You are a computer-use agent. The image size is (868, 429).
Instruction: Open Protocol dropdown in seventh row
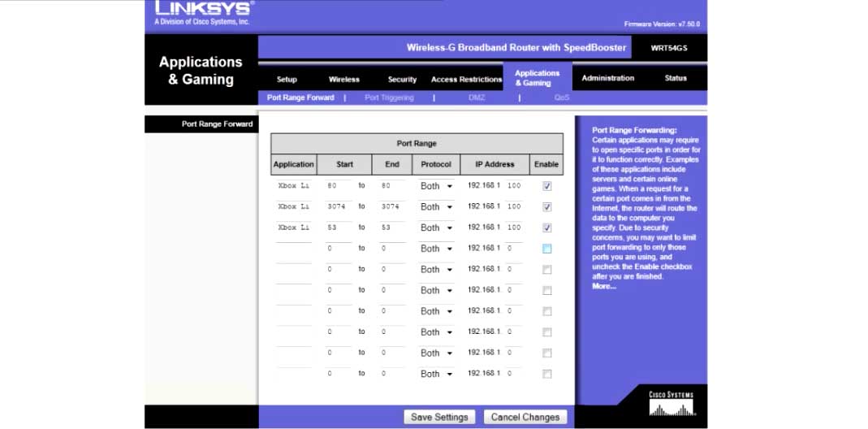point(436,311)
